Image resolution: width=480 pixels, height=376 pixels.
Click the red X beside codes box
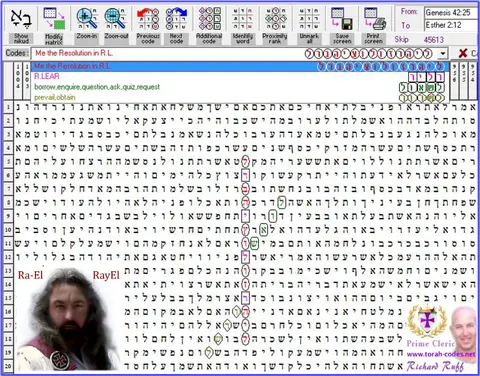coord(463,53)
